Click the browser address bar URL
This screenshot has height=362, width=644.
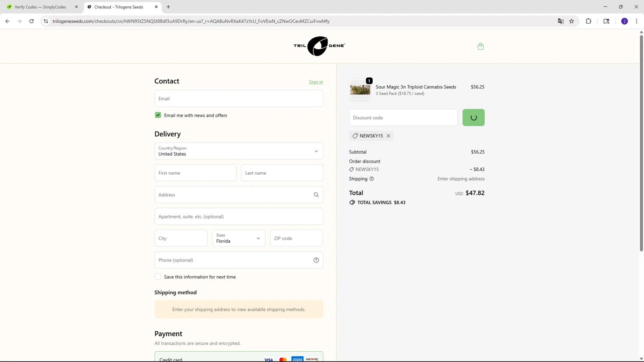[191, 21]
